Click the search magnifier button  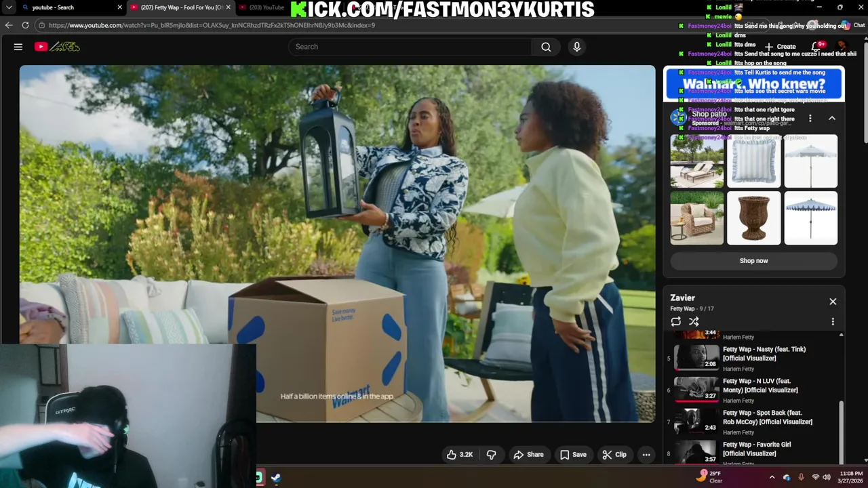pos(546,47)
